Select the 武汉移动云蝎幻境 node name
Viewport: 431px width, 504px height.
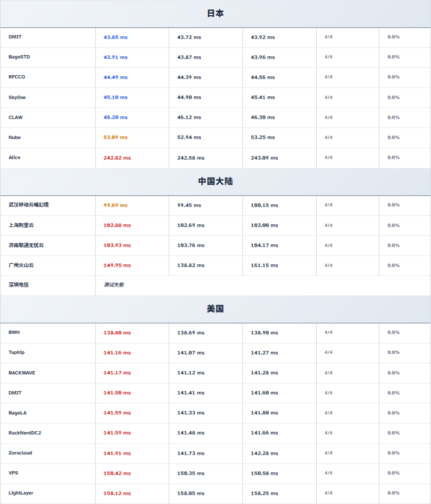[x=28, y=205]
